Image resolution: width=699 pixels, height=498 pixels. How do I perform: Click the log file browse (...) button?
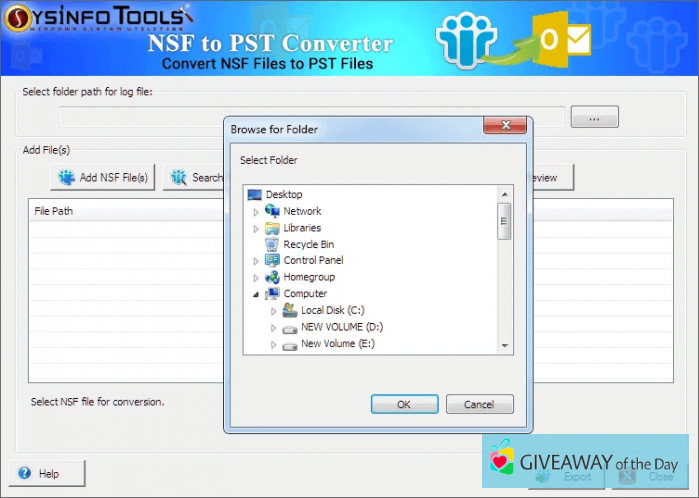(594, 118)
